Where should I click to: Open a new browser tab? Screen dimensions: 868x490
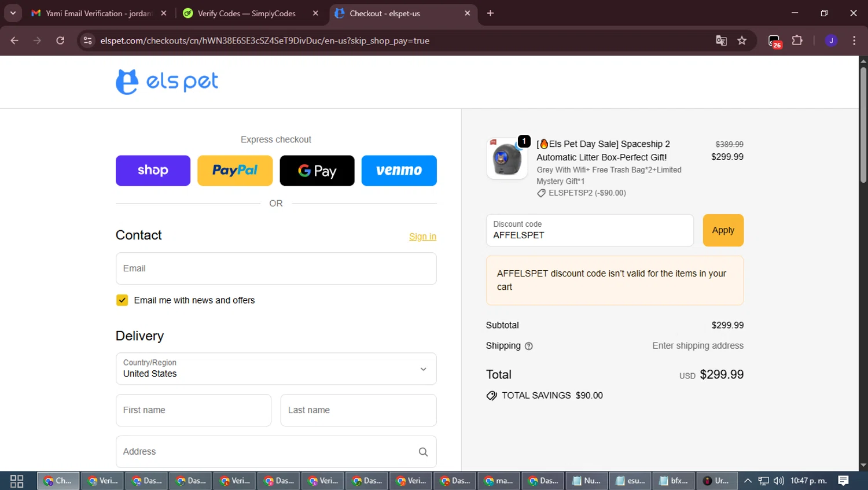[x=490, y=13]
